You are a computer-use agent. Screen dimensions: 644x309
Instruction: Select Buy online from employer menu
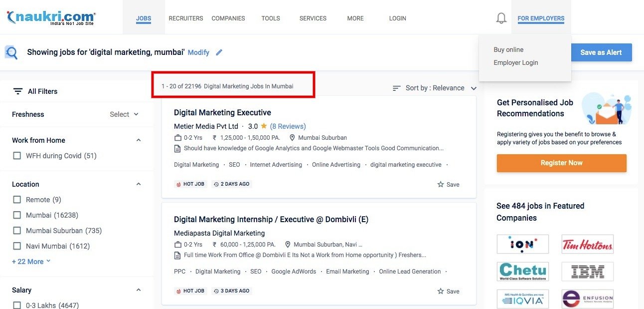[x=508, y=49]
